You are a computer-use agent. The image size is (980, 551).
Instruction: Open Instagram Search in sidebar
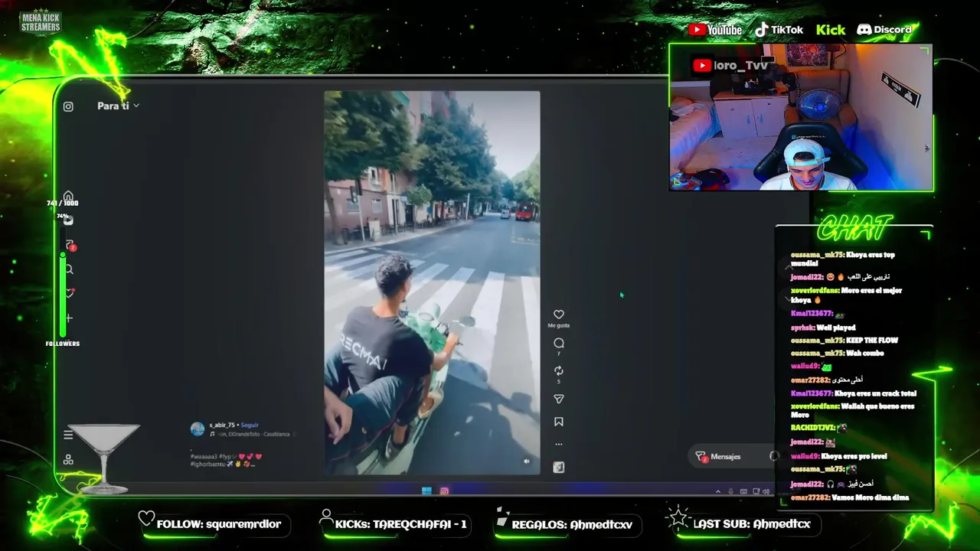(68, 269)
